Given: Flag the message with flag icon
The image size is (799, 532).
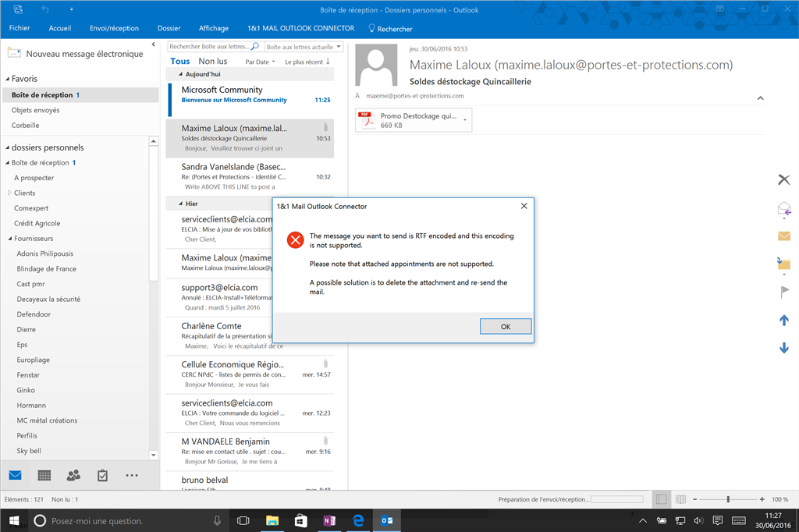Looking at the screenshot, I should tap(784, 292).
